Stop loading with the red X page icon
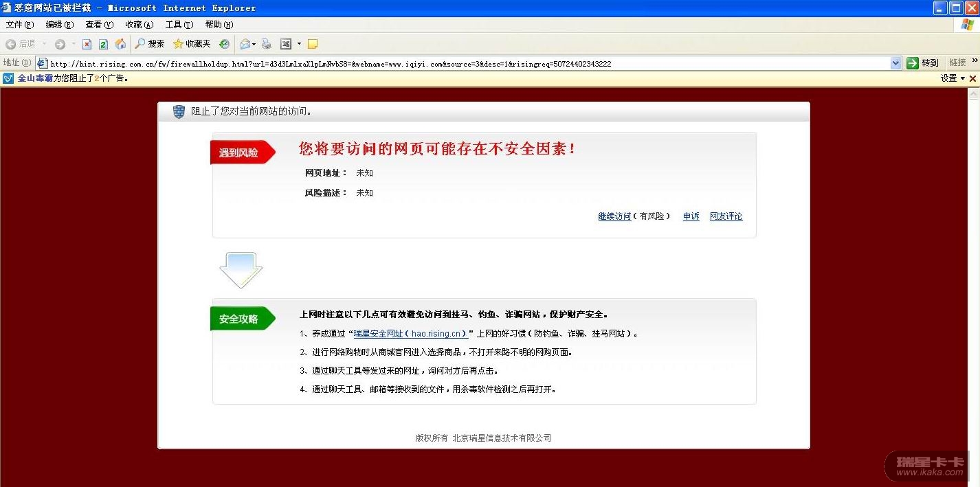 tap(87, 44)
